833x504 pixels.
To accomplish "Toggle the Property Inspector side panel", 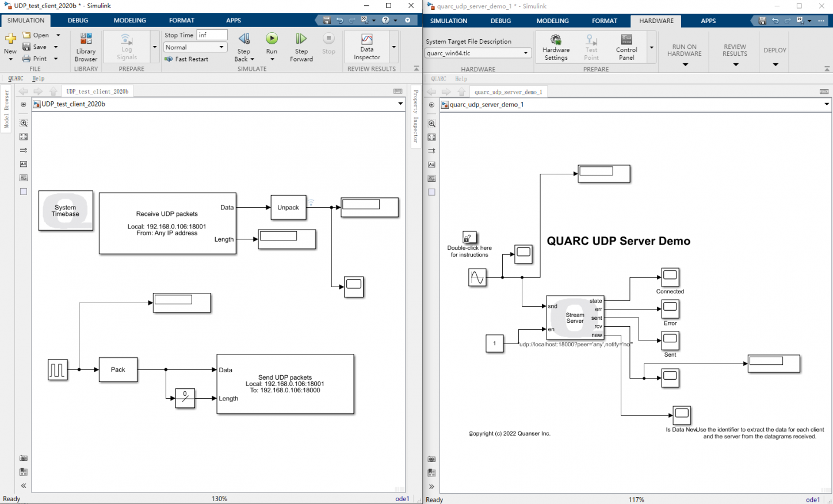I will click(x=415, y=116).
